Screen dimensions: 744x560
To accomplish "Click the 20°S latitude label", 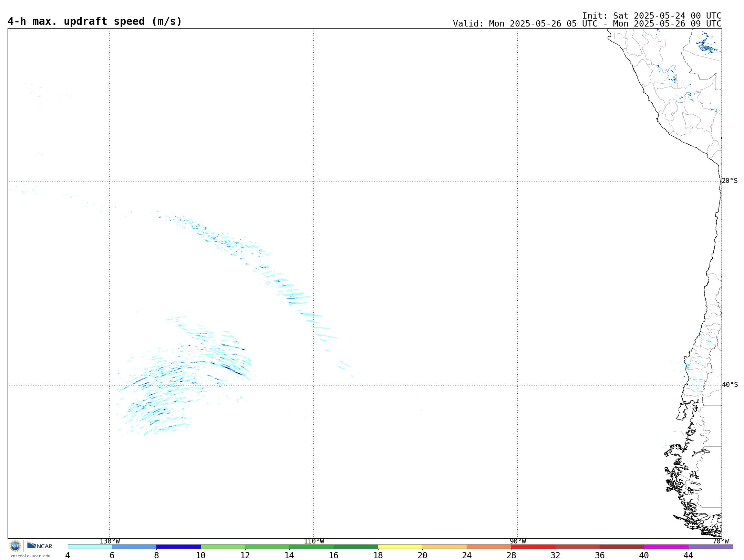I will (730, 181).
